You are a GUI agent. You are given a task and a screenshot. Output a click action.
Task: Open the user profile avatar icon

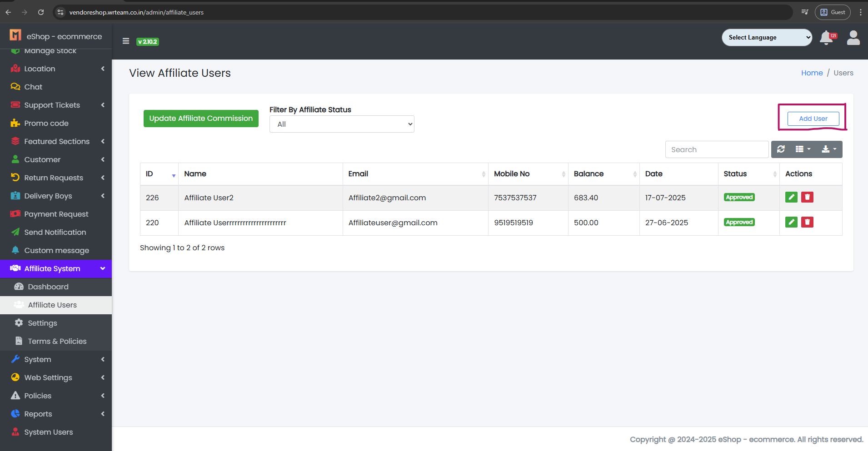coord(853,38)
